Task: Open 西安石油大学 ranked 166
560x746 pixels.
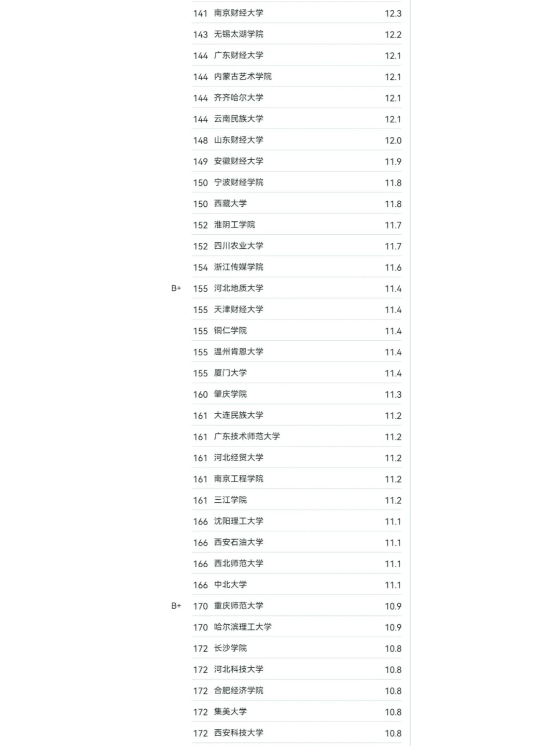Action: click(x=239, y=542)
